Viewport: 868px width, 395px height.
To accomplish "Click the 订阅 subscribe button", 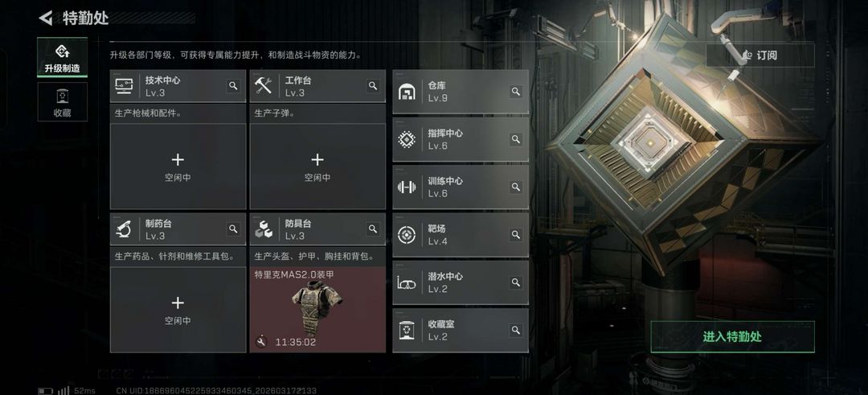I will click(760, 55).
